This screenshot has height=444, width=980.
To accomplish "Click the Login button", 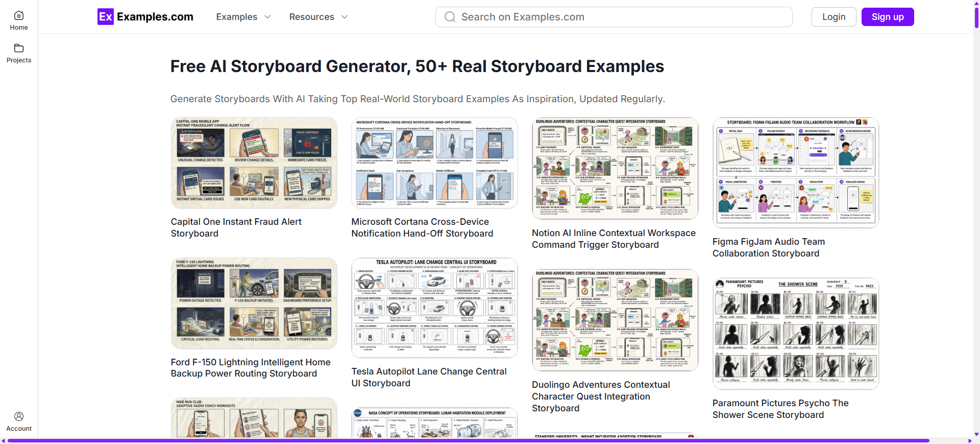I will [834, 17].
